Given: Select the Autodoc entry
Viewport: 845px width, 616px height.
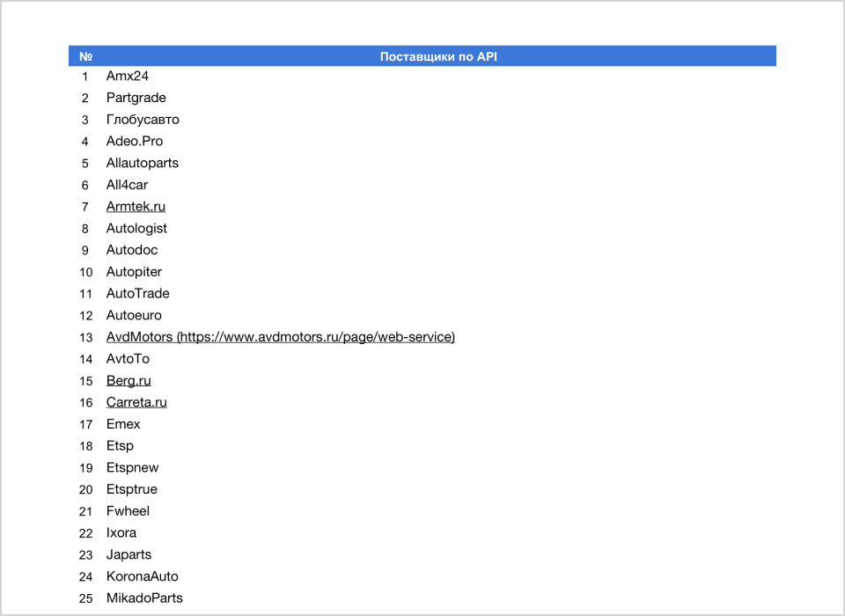Looking at the screenshot, I should click(131, 250).
